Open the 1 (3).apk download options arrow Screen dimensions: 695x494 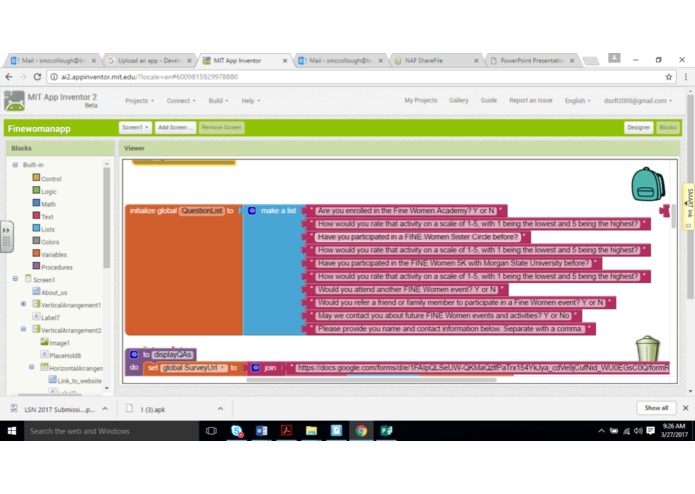[x=220, y=408]
